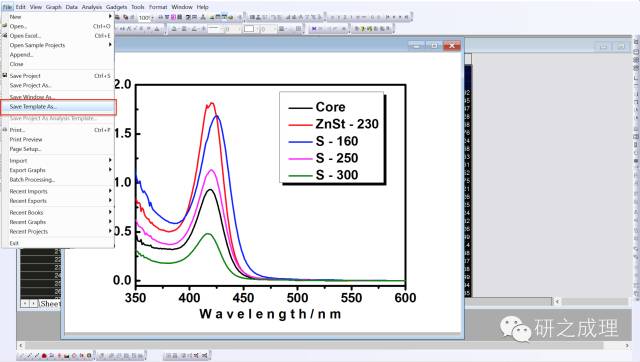This screenshot has width=640, height=362.
Task: Click the magenta highlighted icon in top toolbar
Action: pos(174,17)
